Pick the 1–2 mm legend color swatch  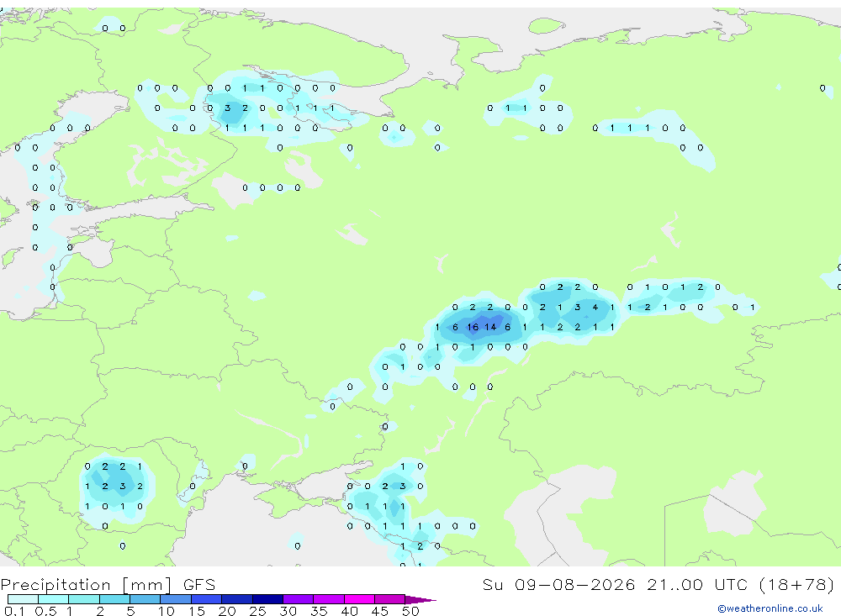(x=84, y=599)
